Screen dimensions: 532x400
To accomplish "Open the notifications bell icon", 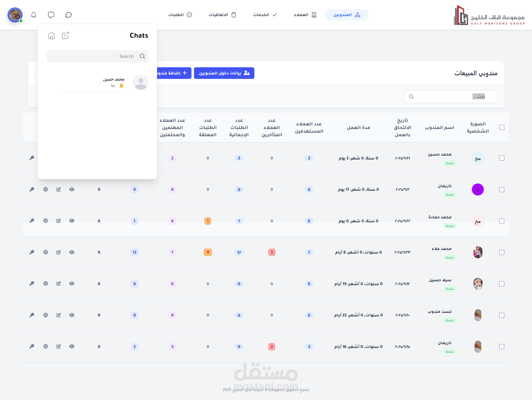I will (34, 15).
